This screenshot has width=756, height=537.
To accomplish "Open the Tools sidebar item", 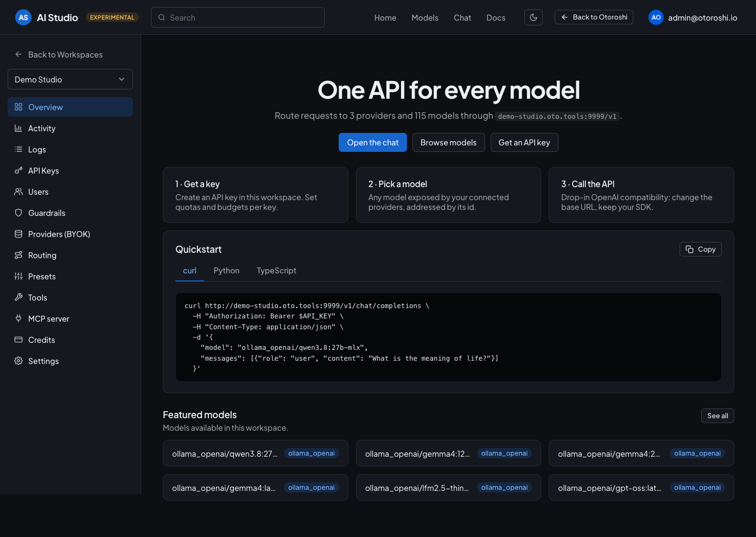I will pos(70,297).
